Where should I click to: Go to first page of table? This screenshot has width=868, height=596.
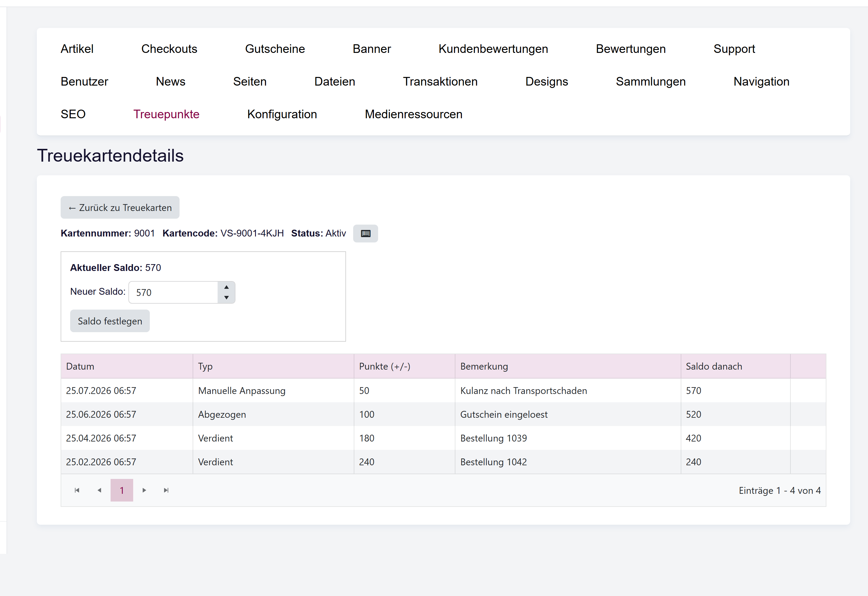pos(77,490)
